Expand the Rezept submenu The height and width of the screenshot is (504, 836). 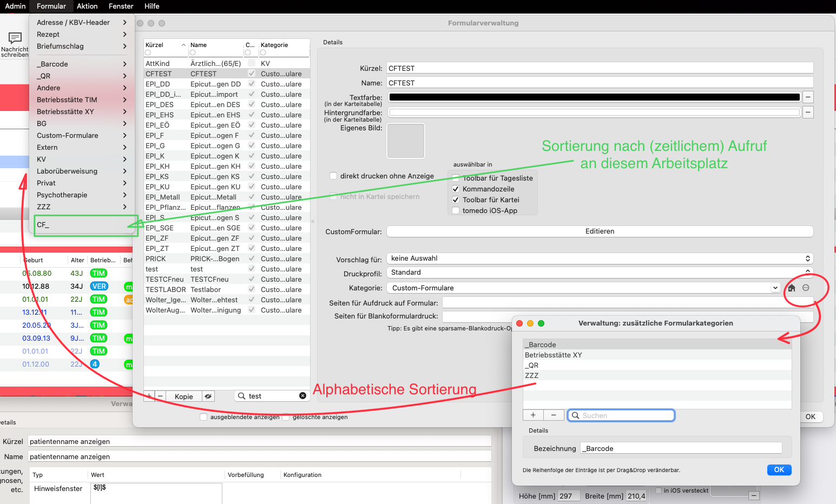[x=81, y=34]
